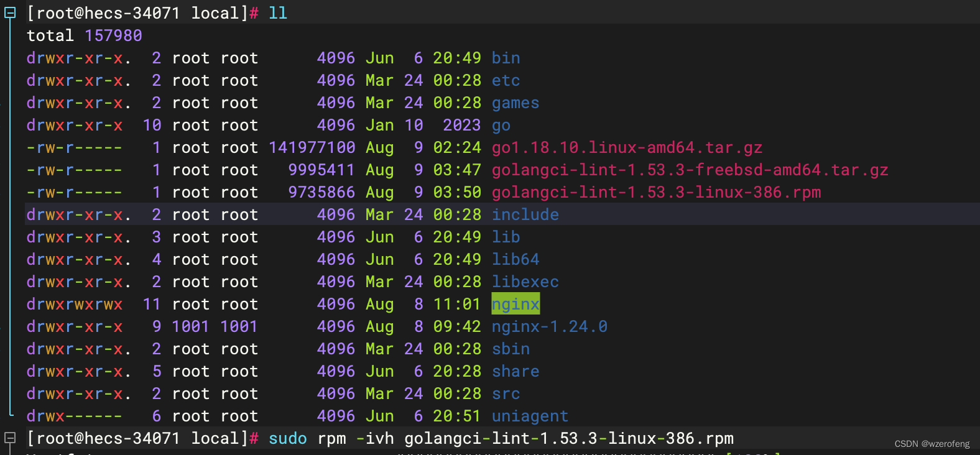Collapse the sudo rpm command block
This screenshot has width=980, height=455.
10,438
